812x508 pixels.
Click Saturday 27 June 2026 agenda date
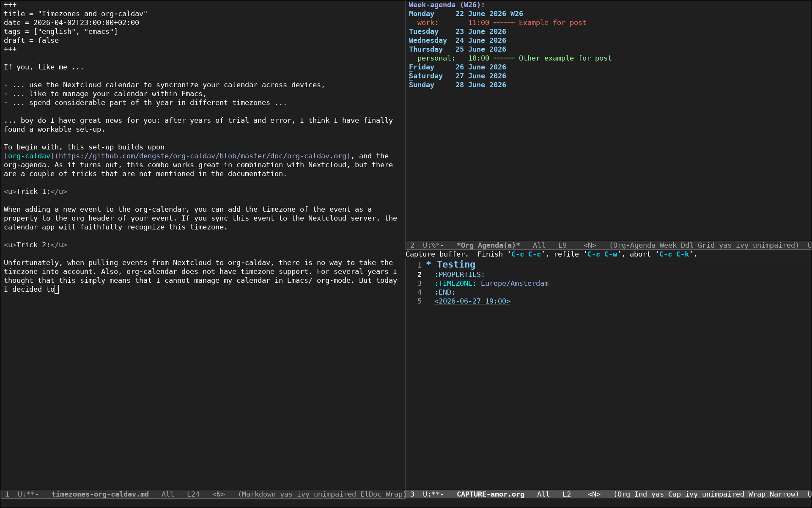(x=457, y=76)
